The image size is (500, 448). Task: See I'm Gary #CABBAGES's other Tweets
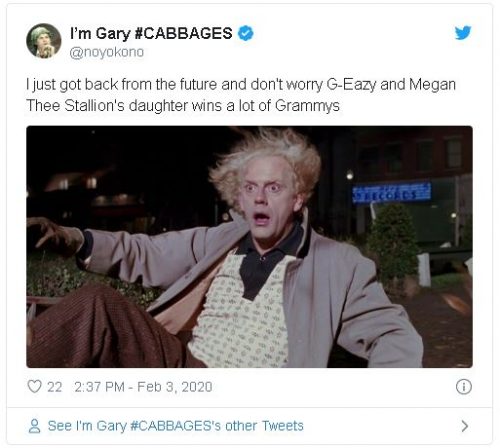tap(175, 426)
